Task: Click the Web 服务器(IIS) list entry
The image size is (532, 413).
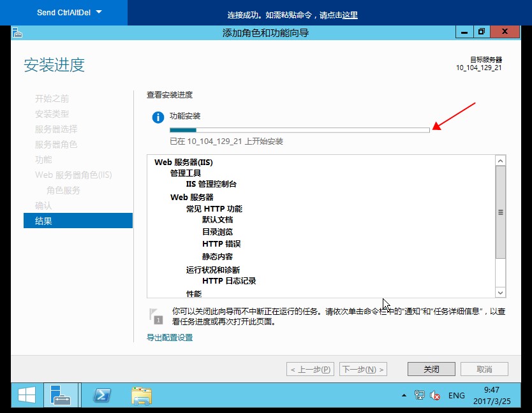Action: 184,162
